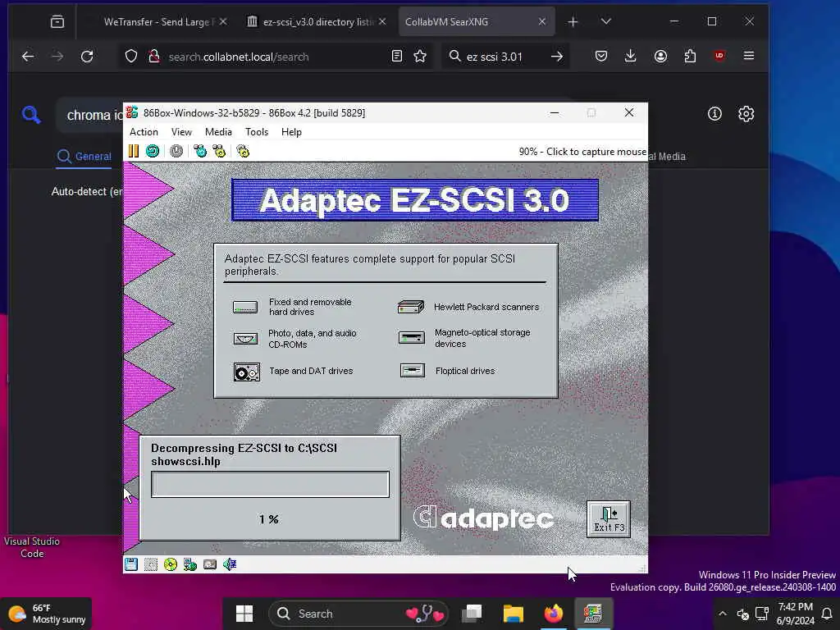Image resolution: width=840 pixels, height=630 pixels.
Task: Click the floppy disk status bar icon
Action: (x=131, y=564)
